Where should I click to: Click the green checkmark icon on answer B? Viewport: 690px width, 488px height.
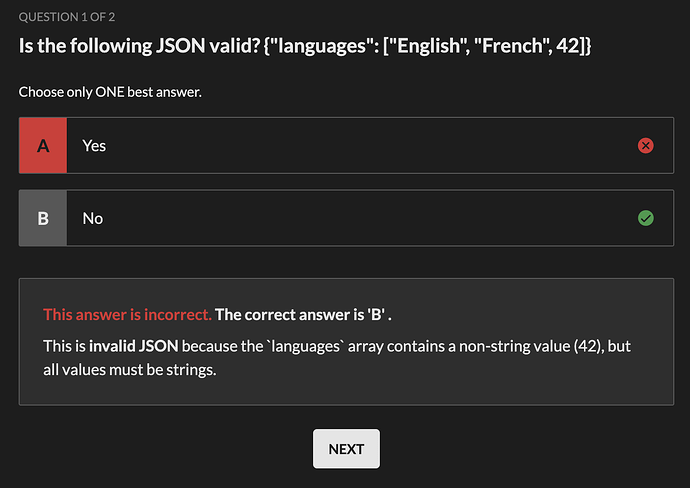pos(646,218)
